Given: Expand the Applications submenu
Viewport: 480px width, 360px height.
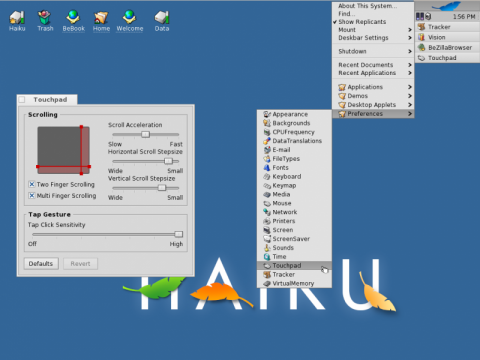Looking at the screenshot, I should pyautogui.click(x=373, y=87).
